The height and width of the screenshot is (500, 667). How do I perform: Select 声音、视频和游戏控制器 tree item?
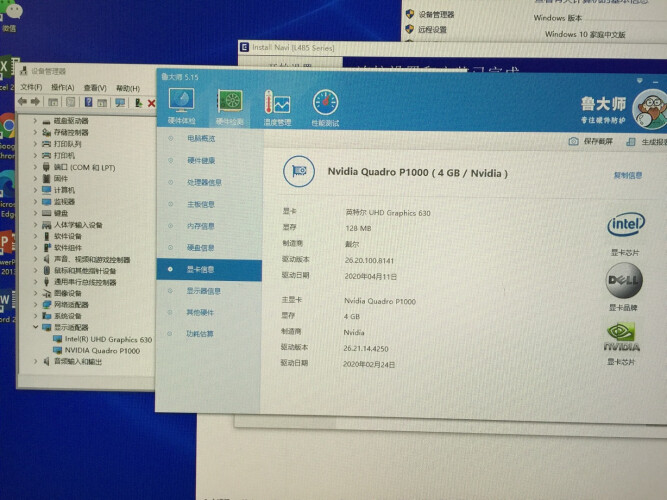click(92, 260)
